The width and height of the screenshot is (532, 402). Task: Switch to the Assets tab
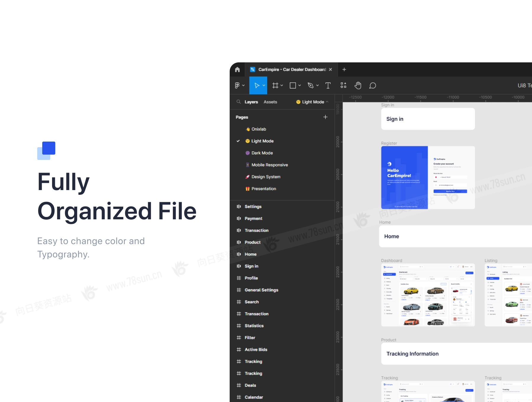point(270,102)
